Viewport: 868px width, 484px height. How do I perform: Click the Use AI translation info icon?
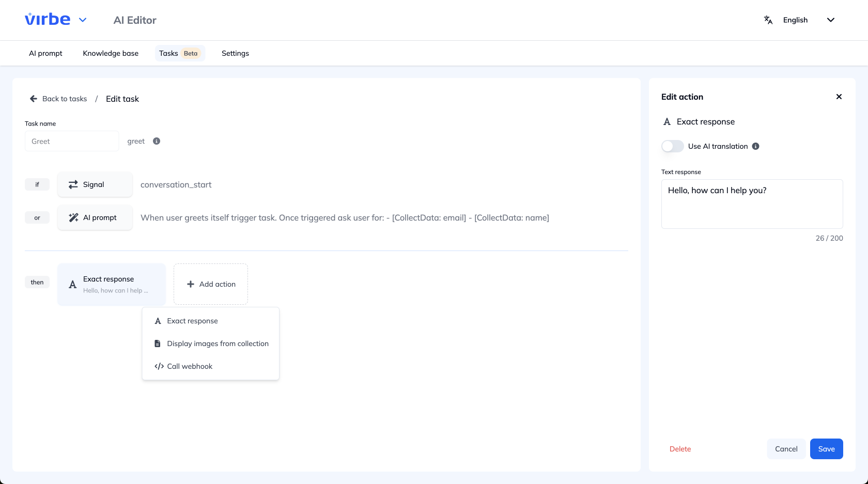tap(755, 146)
